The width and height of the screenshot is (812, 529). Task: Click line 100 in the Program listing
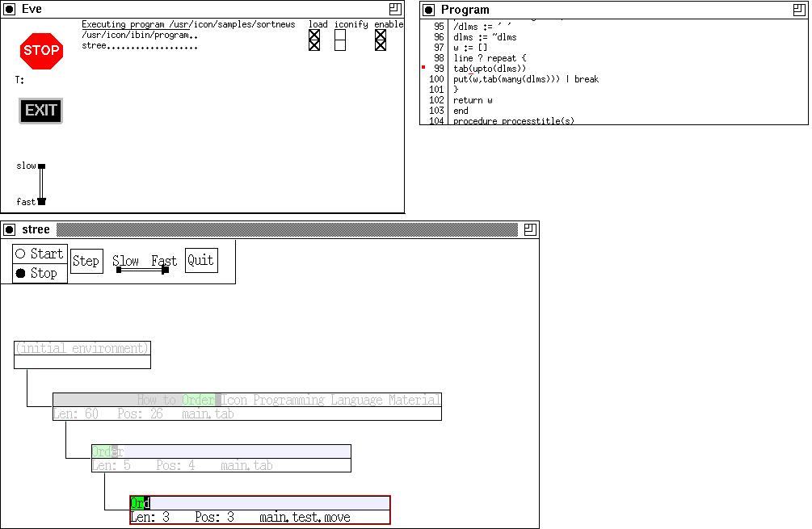(525, 79)
